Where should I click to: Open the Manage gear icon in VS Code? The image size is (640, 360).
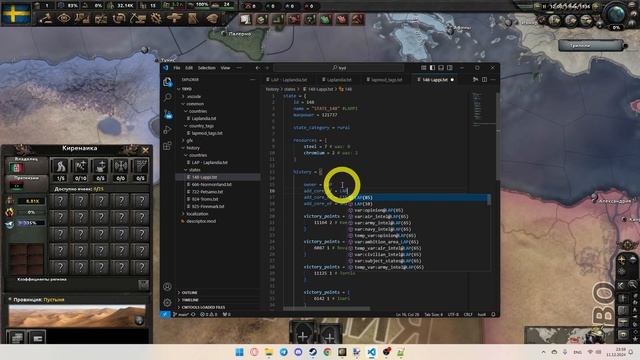pyautogui.click(x=167, y=302)
